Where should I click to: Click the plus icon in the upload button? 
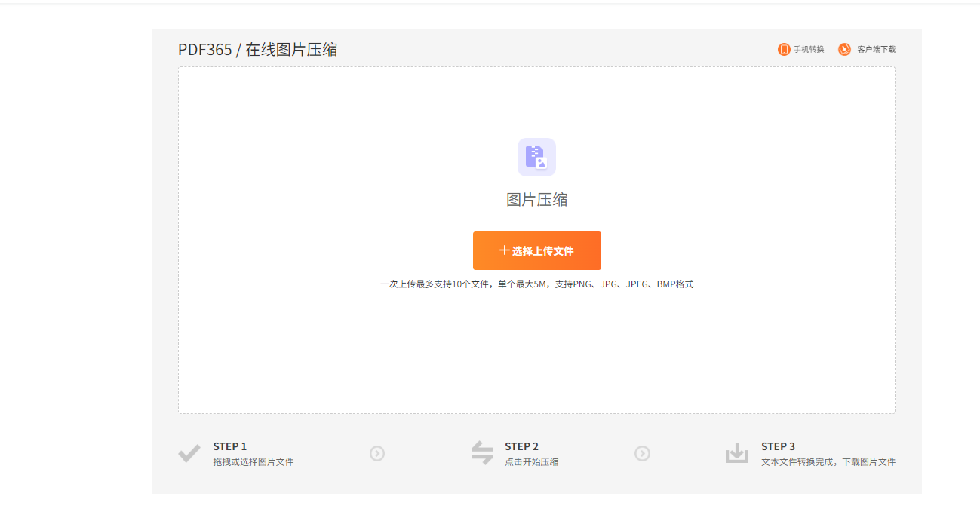point(504,250)
